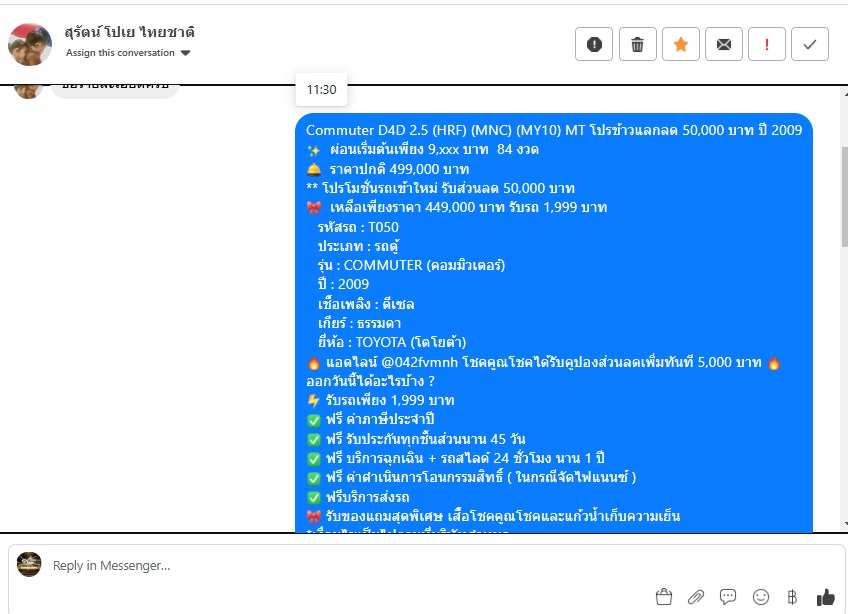
Task: Mark conversation done with the checkmark button
Action: click(x=810, y=44)
